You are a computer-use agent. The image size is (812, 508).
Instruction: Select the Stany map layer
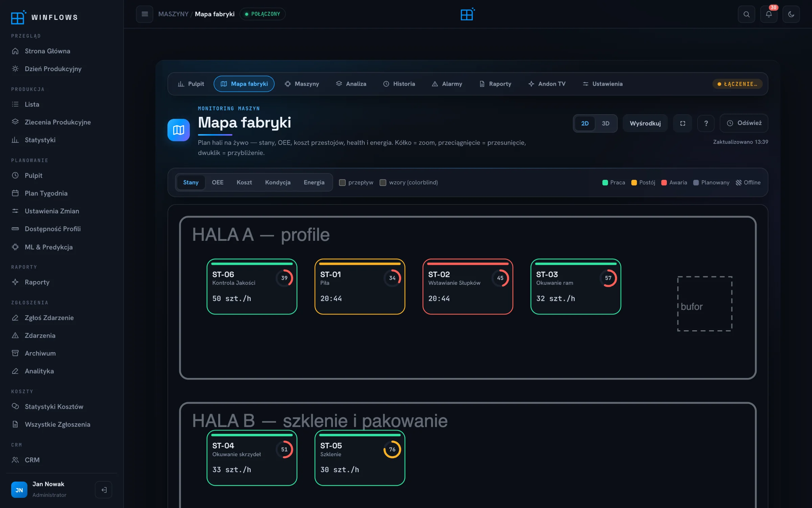tap(190, 183)
